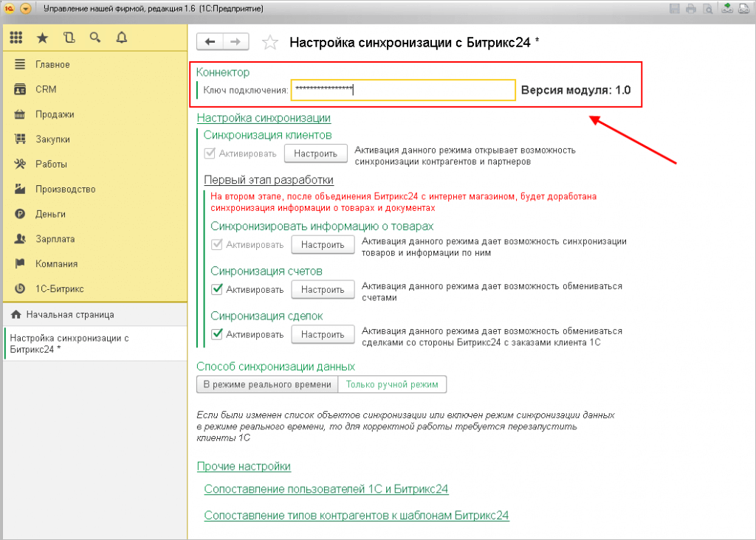This screenshot has width=756, height=540.
Task: Open the History icon in sidebar toolbar
Action: 69,38
